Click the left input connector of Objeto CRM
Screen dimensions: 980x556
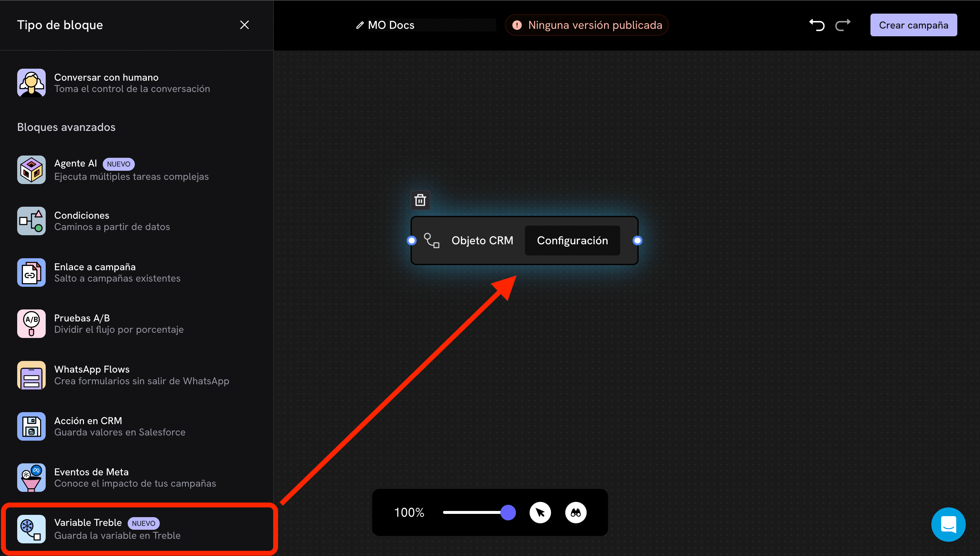click(411, 240)
